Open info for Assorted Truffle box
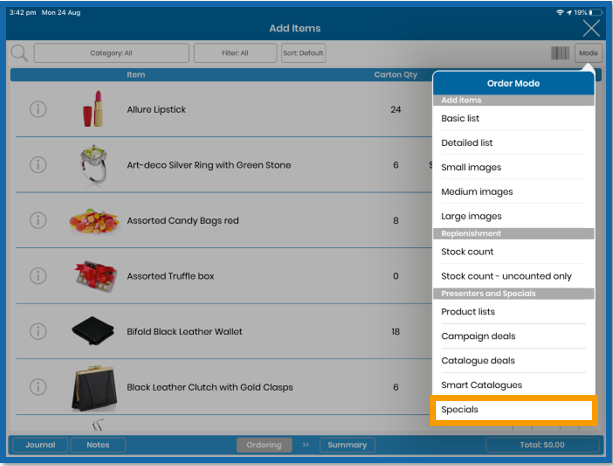This screenshot has width=613, height=466. [38, 276]
